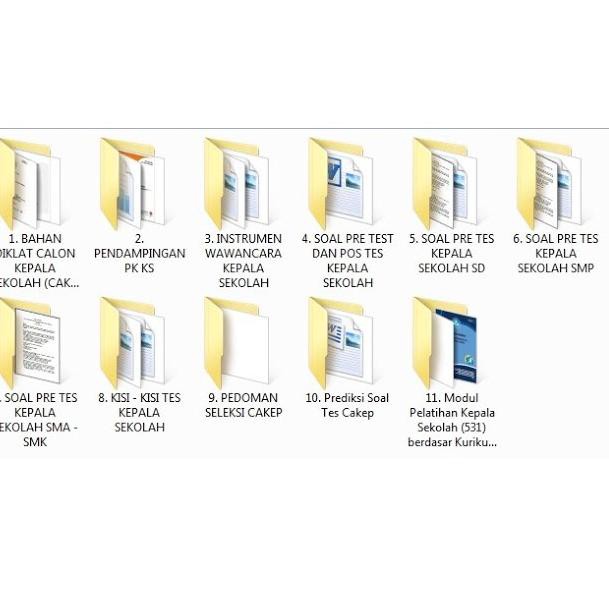This screenshot has width=609, height=609.
Task: Open the 9. PEDOMAN SELEKSI CAKEP folder icon
Action: pos(237,343)
